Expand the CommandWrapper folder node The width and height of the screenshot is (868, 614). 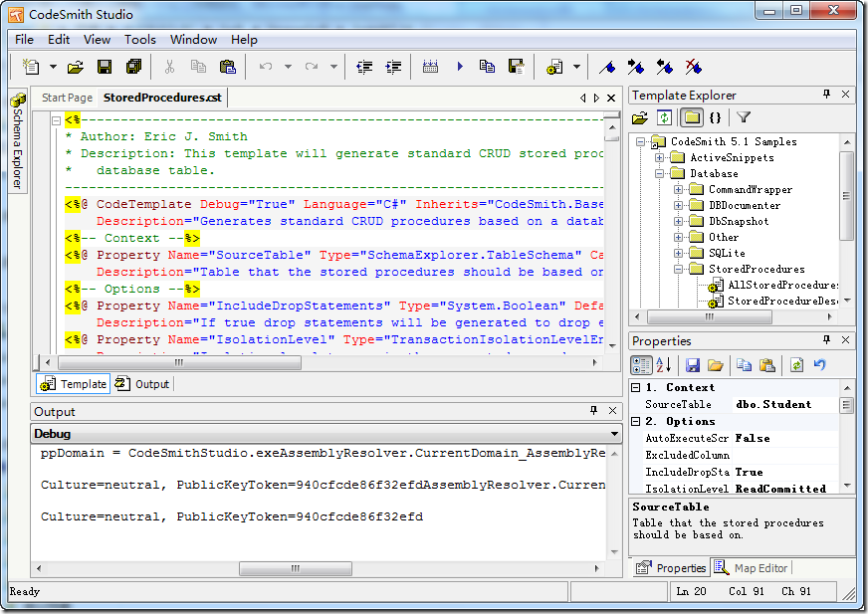pyautogui.click(x=679, y=190)
